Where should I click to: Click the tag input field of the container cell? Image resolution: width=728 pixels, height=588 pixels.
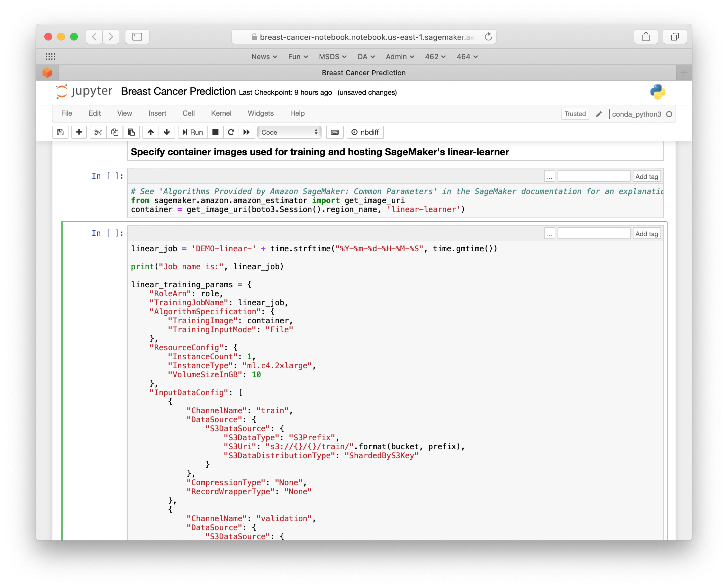[594, 176]
